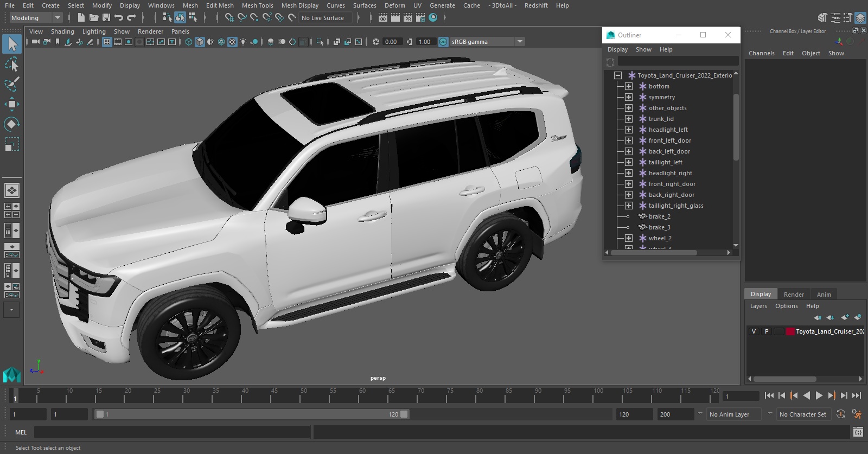The image size is (868, 454).
Task: Open Outliner Show menu
Action: (643, 49)
